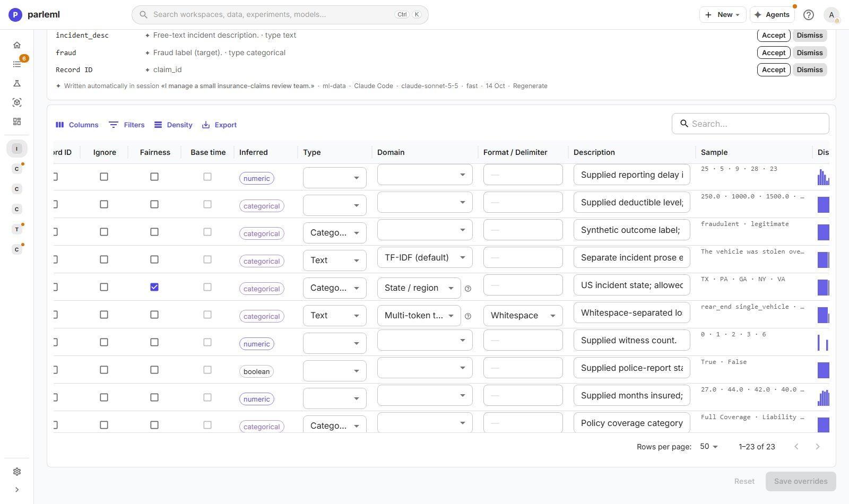This screenshot has width=849, height=504.
Task: Open the Home icon in sidebar
Action: coord(17,45)
